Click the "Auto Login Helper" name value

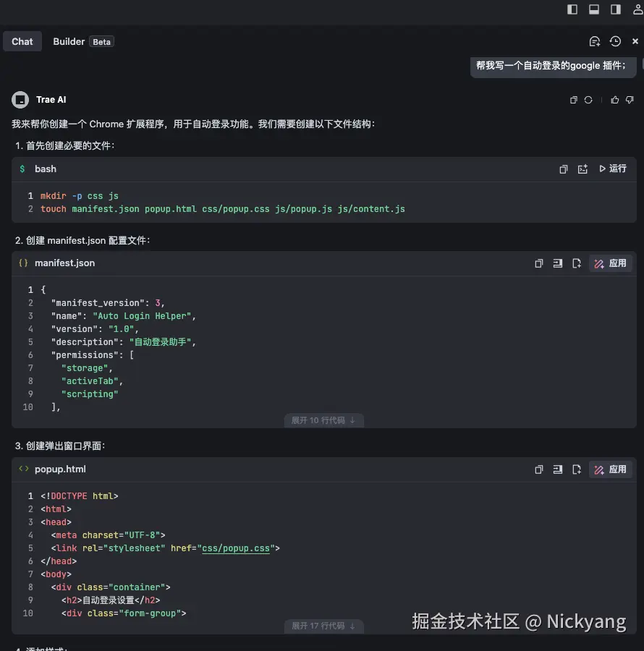point(142,316)
